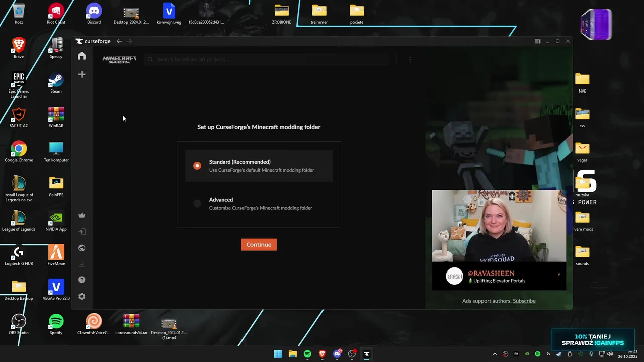Viewport: 644px width, 362px height.
Task: Open the Riot Client desktop icon
Action: click(56, 14)
